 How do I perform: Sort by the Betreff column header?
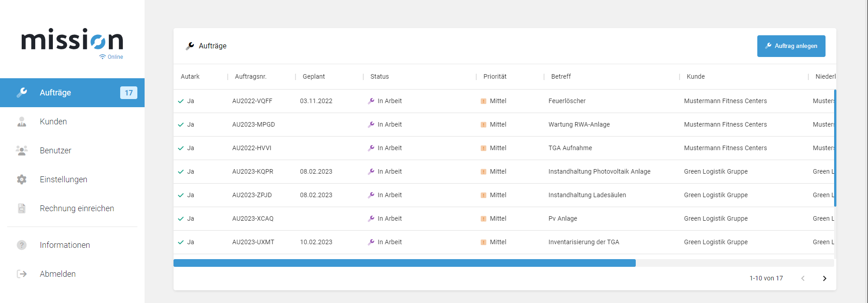pyautogui.click(x=561, y=77)
